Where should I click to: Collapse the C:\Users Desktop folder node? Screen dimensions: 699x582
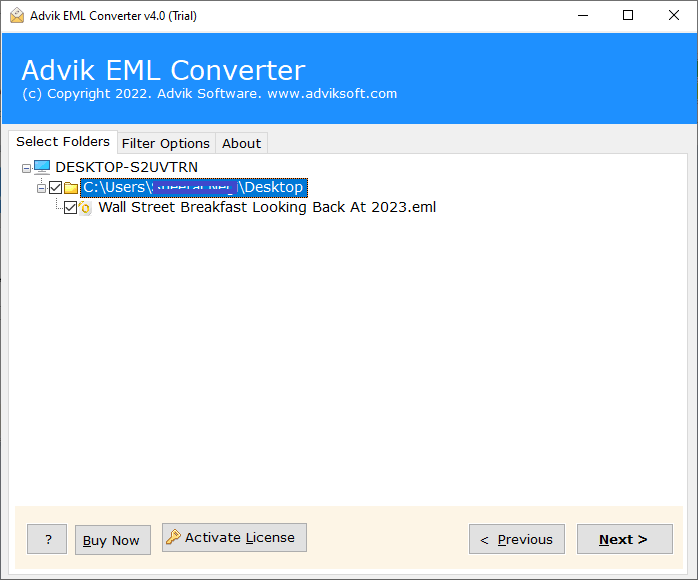(x=41, y=188)
